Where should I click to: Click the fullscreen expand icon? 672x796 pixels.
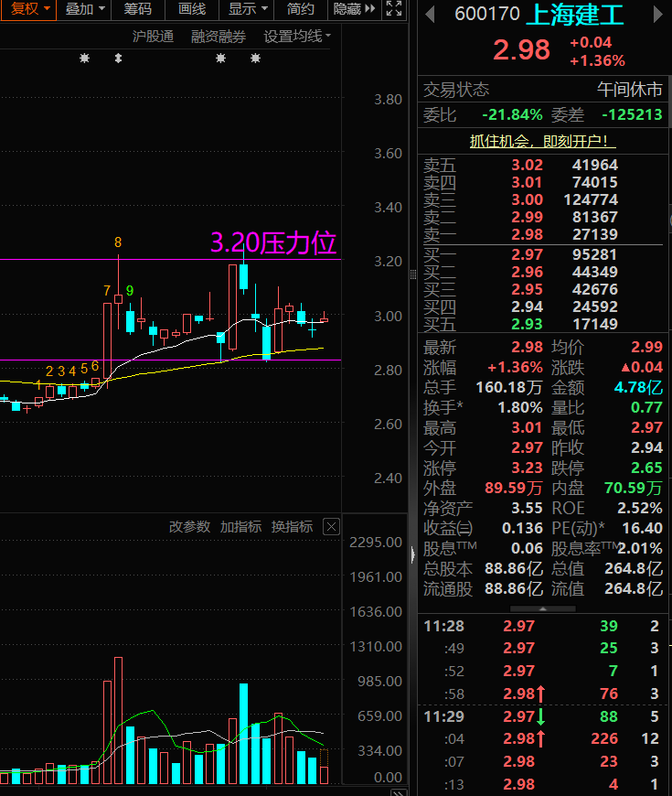pyautogui.click(x=394, y=8)
